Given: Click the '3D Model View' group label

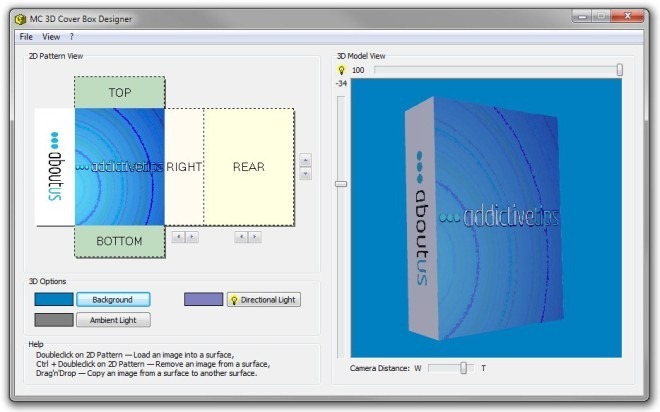Looking at the screenshot, I should click(x=361, y=56).
